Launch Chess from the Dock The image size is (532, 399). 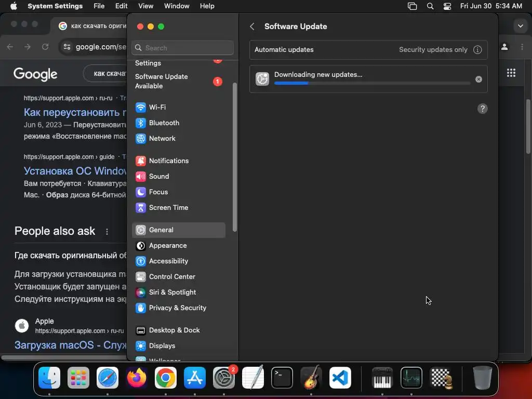click(x=441, y=378)
